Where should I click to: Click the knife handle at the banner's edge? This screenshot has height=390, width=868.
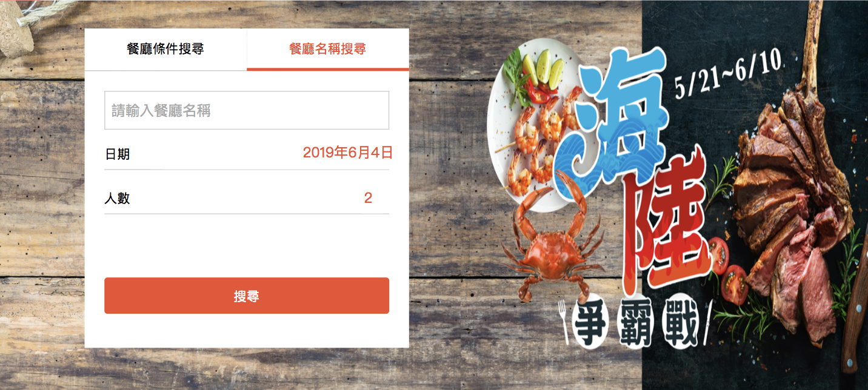coord(856,321)
